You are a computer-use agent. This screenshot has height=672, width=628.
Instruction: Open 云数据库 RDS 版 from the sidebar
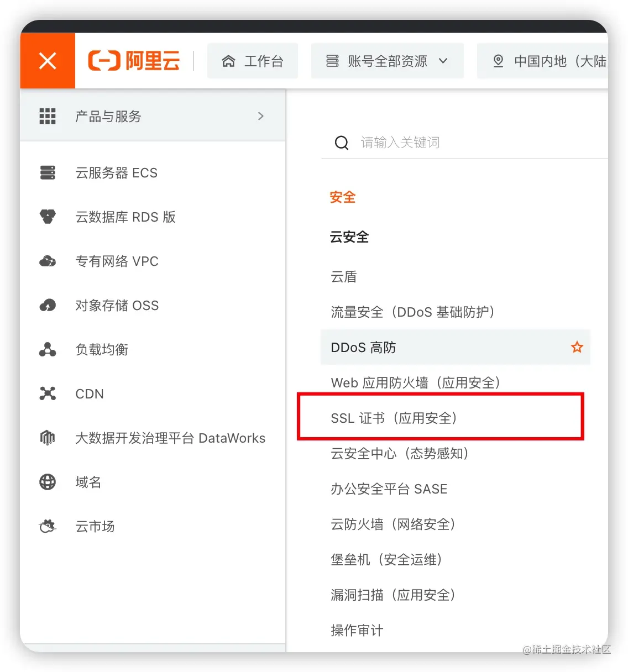coord(125,217)
